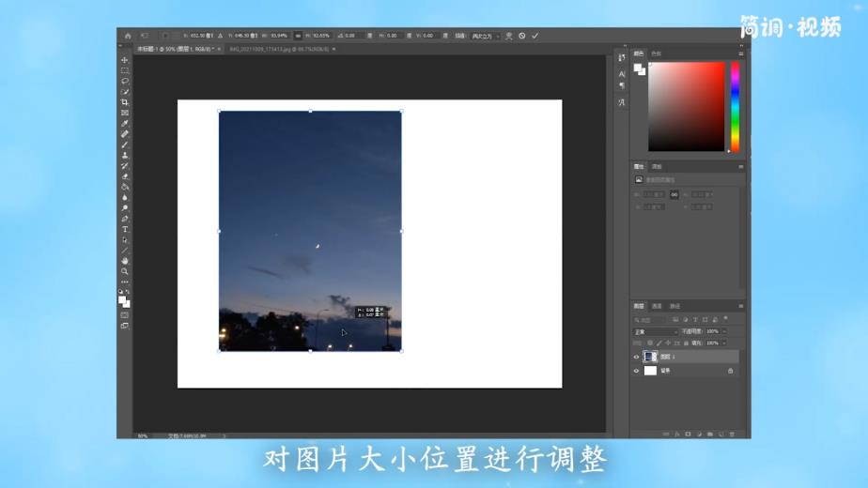This screenshot has width=868, height=488.
Task: Commit the transform with the checkmark
Action: (x=535, y=36)
